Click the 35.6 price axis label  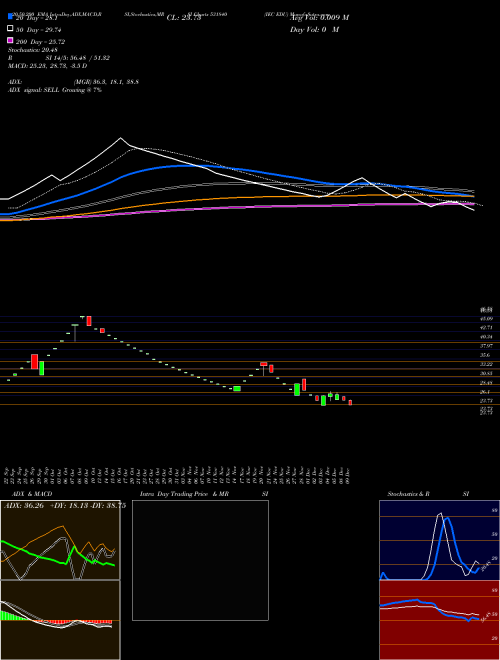pos(485,355)
